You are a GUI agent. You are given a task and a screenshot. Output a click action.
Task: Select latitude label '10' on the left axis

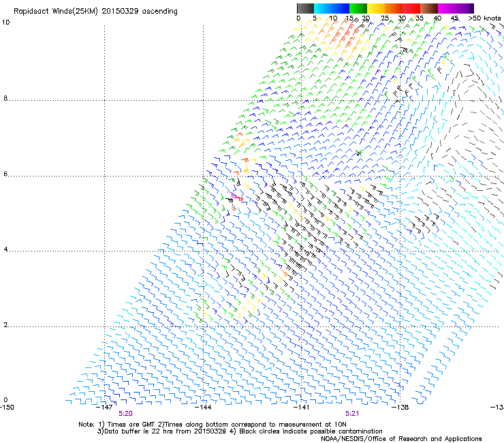5,22
